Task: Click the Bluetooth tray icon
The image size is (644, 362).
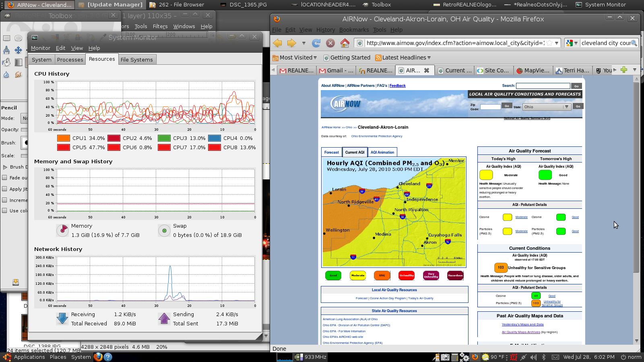Action: [x=543, y=357]
